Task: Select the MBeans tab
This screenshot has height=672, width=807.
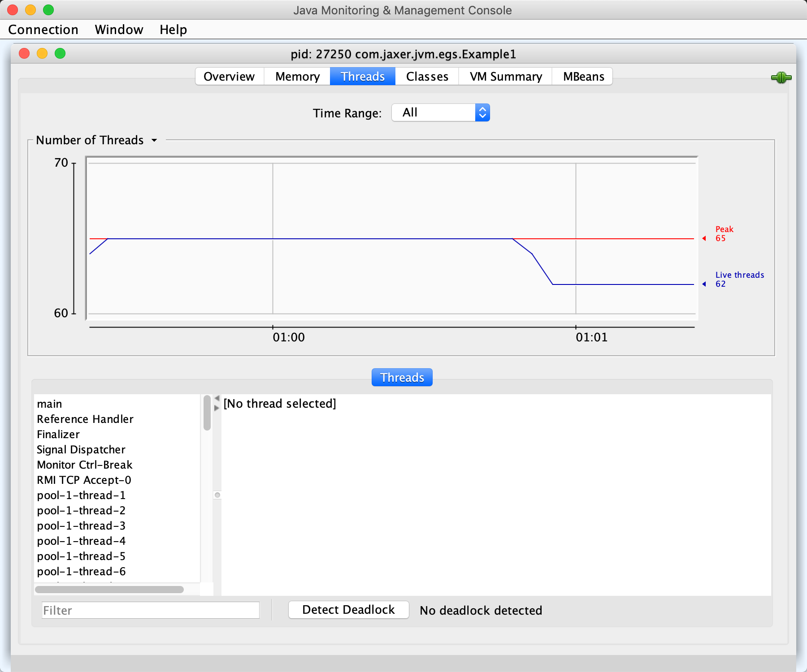Action: click(x=583, y=77)
